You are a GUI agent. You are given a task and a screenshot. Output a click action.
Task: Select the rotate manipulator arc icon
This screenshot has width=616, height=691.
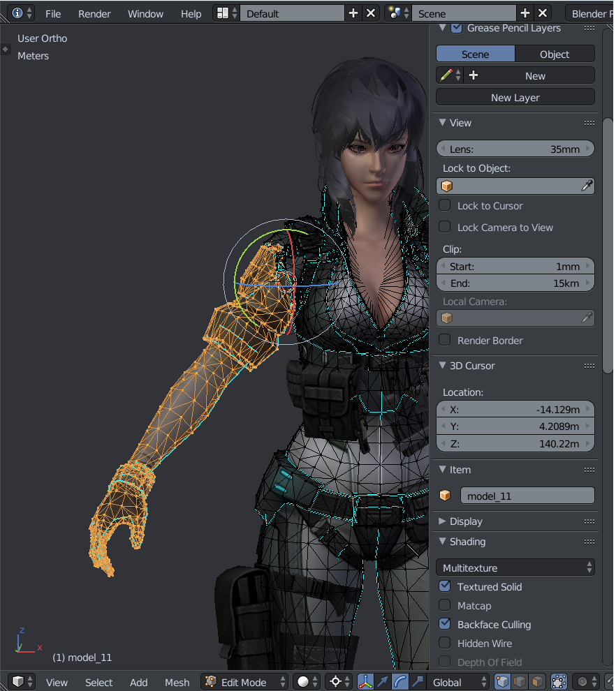pos(399,682)
